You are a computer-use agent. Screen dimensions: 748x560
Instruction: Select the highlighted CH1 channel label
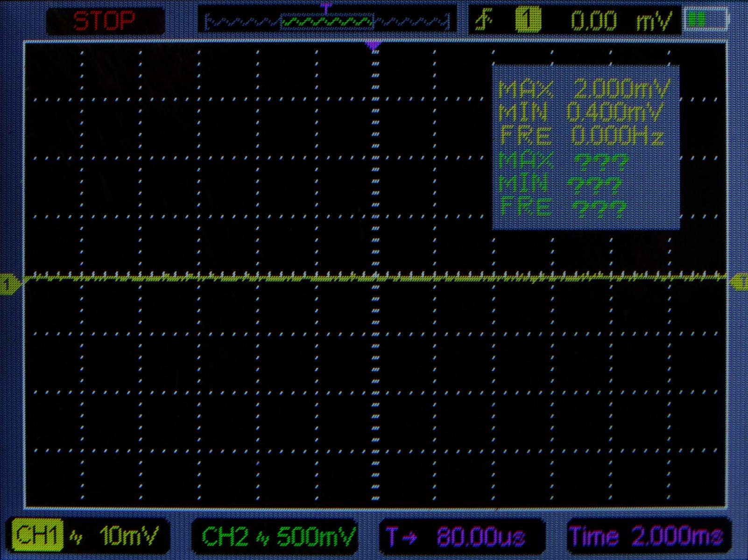(37, 535)
